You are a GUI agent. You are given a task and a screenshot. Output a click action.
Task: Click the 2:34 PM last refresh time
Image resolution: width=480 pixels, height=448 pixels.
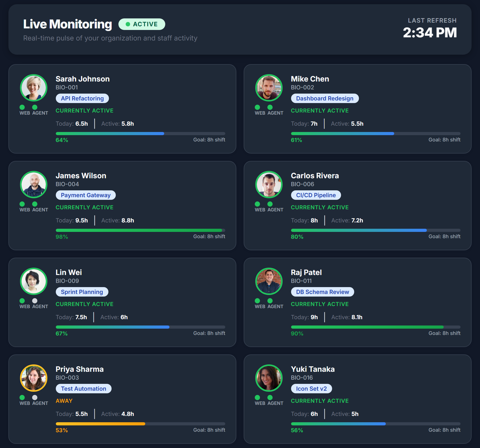pyautogui.click(x=430, y=33)
